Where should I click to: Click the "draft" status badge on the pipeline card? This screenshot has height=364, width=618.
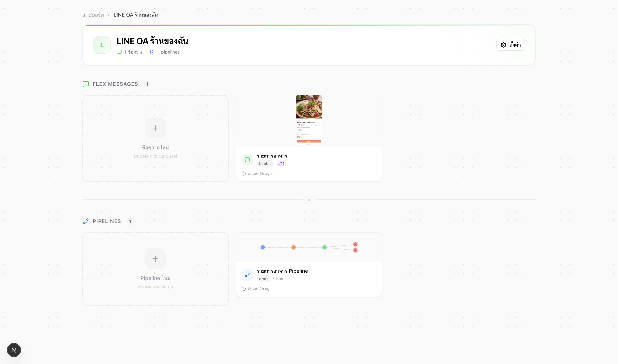coord(263,279)
